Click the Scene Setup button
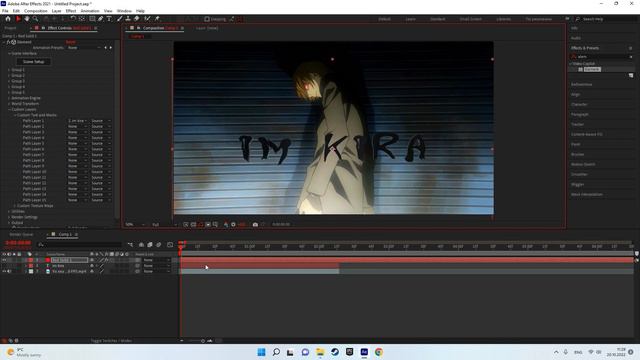 [x=33, y=62]
